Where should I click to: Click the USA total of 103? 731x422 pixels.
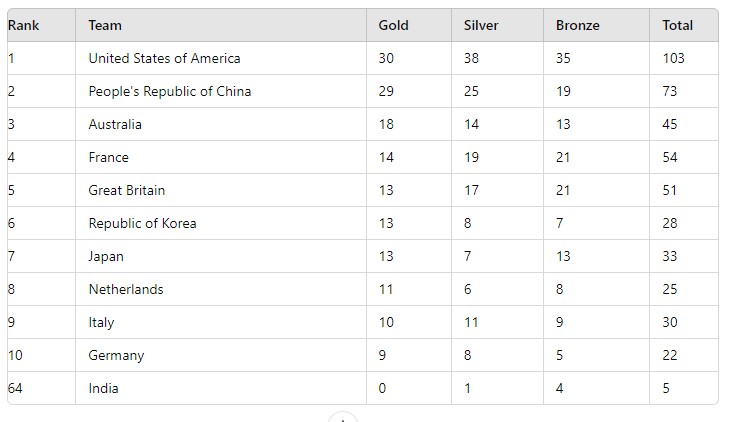(x=673, y=58)
